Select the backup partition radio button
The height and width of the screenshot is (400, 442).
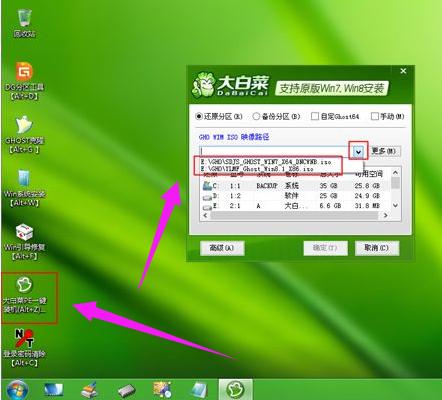(256, 116)
